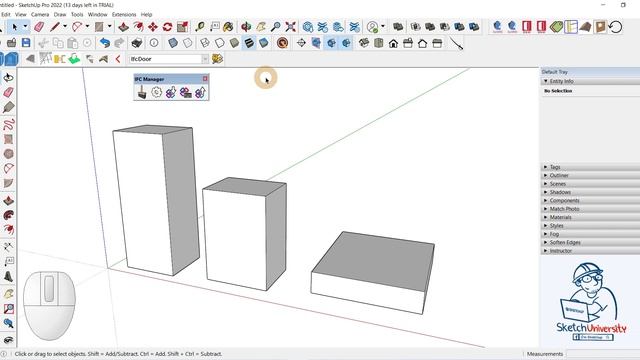Click the blue Undo arrow
Image resolution: width=640 pixels, height=360 pixels.
tap(105, 42)
